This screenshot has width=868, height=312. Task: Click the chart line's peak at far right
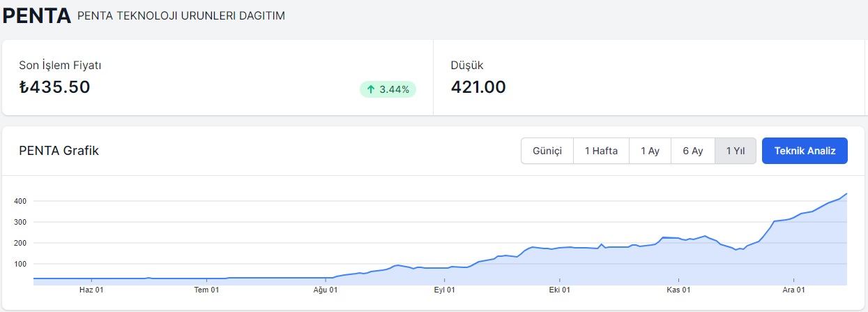tap(846, 194)
